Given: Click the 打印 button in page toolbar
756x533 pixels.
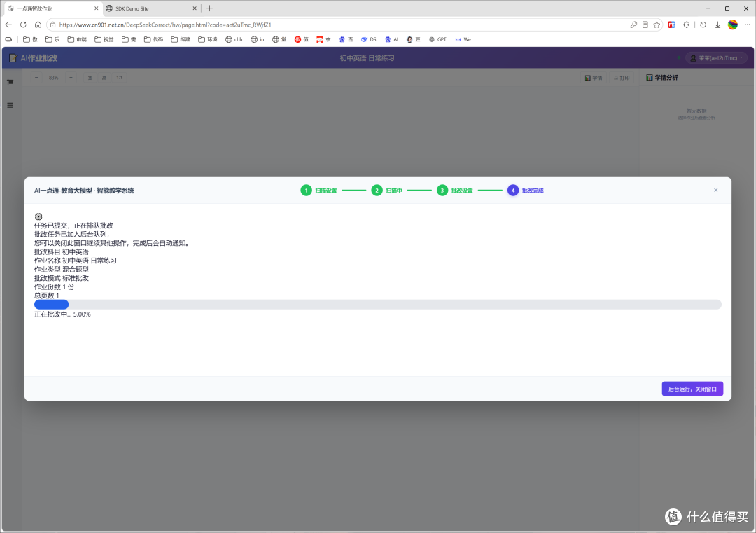Looking at the screenshot, I should click(x=622, y=78).
